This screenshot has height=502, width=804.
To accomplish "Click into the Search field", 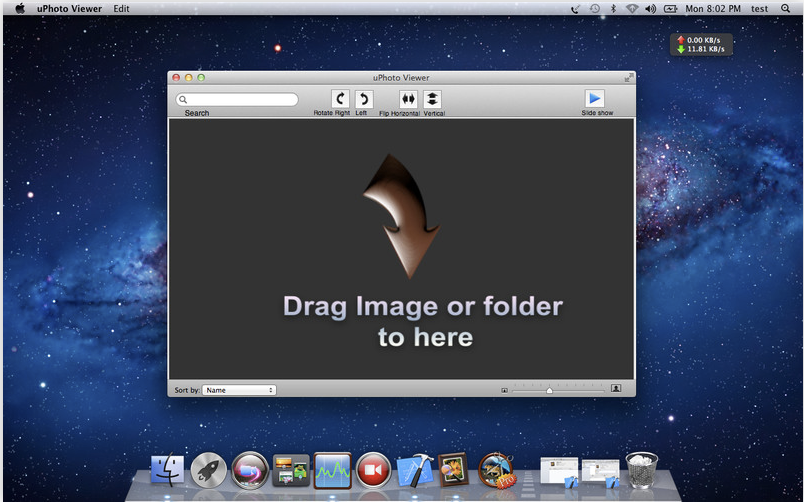I will pyautogui.click(x=237, y=99).
